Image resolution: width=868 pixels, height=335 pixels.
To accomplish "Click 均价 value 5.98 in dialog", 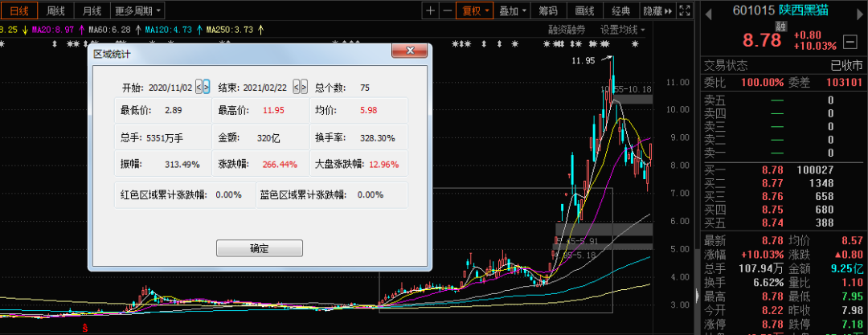I will click(369, 110).
